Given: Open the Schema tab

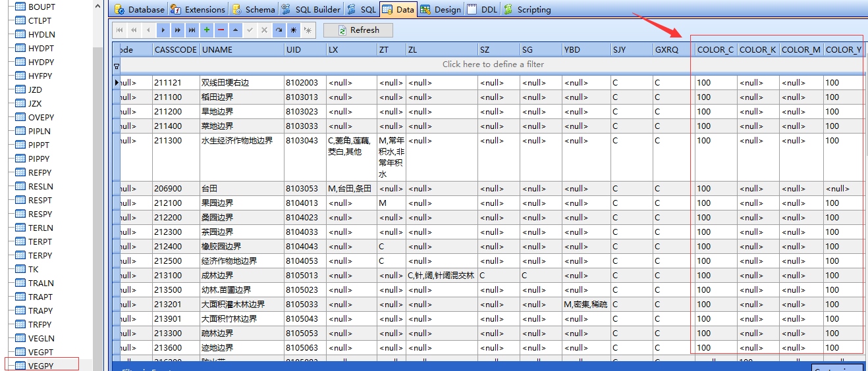Looking at the screenshot, I should click(x=254, y=9).
